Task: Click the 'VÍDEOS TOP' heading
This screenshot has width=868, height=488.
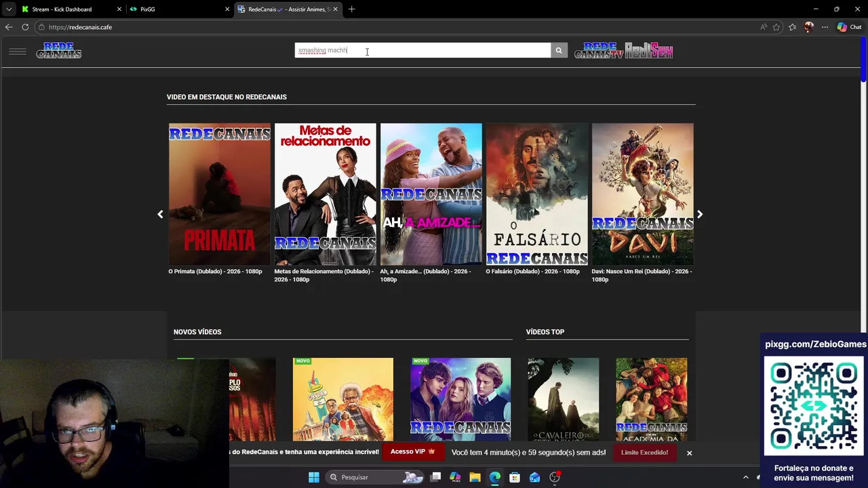Action: pos(545,332)
